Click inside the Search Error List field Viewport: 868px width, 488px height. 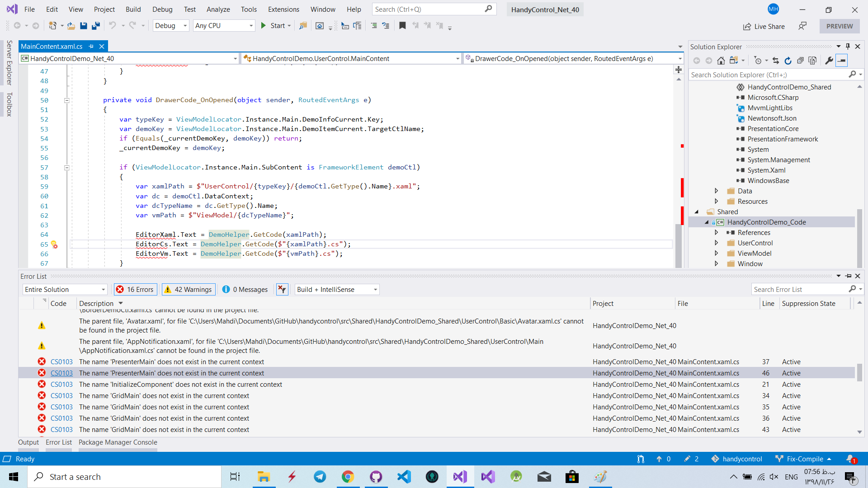click(x=800, y=290)
